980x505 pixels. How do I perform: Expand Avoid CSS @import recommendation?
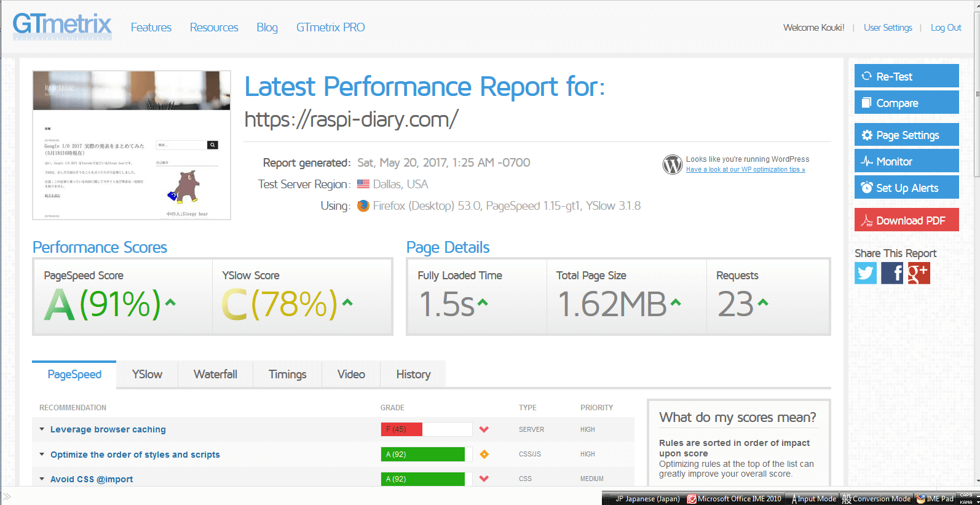click(42, 479)
